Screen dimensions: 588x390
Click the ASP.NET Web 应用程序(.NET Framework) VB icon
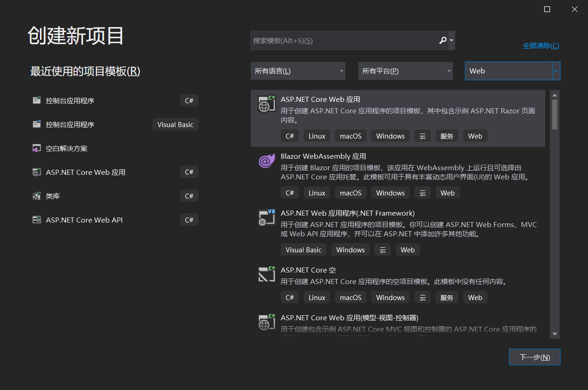point(266,218)
